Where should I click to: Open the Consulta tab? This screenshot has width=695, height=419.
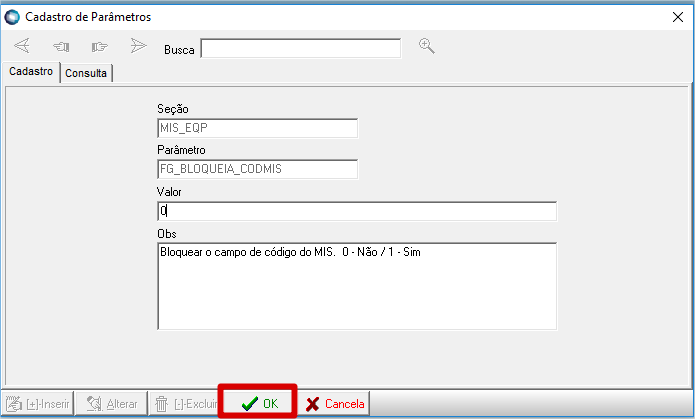tap(86, 73)
